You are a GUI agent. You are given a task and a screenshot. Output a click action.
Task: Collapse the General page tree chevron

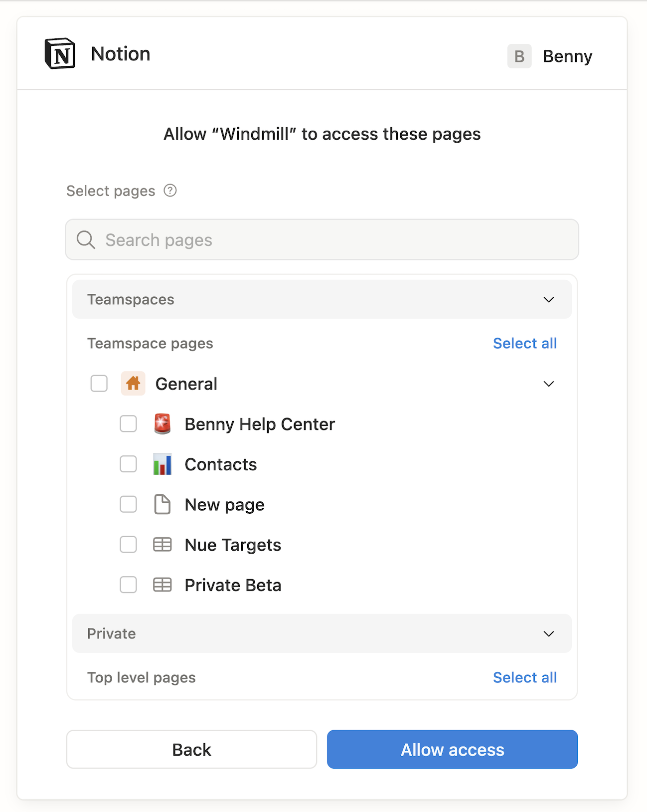pos(548,384)
